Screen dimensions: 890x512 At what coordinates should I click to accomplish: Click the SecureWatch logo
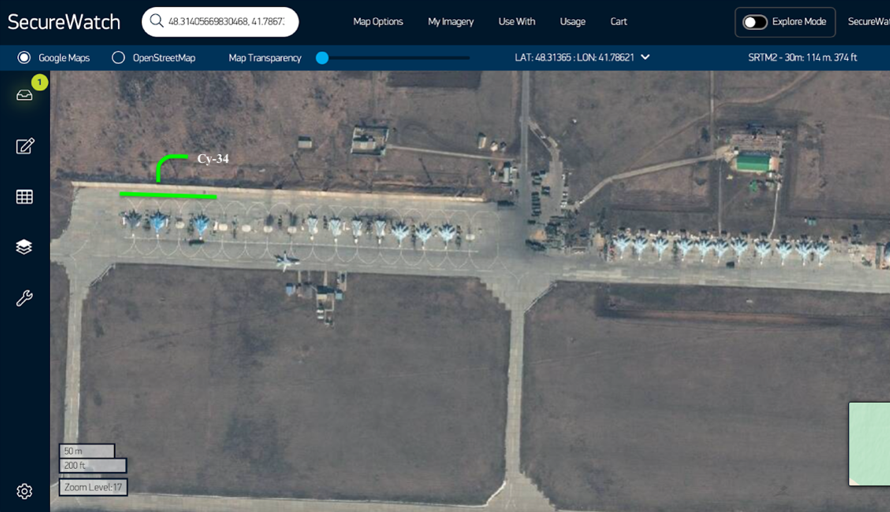pos(64,22)
